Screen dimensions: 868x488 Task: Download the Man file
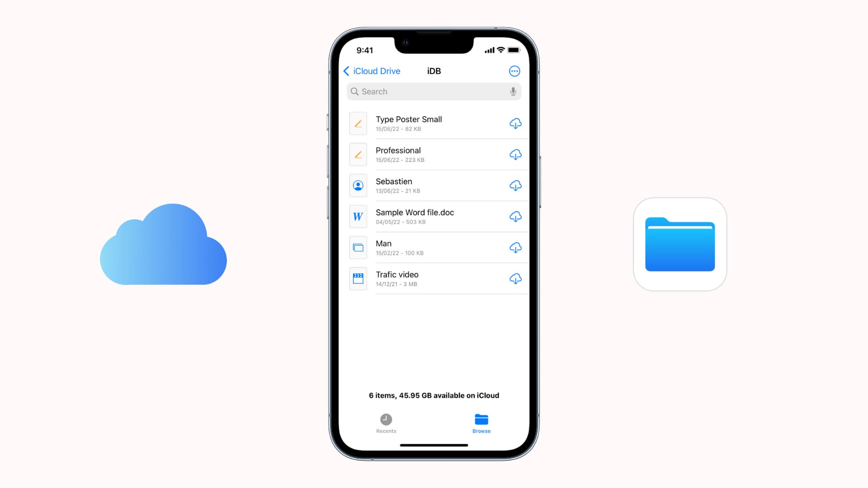click(514, 247)
